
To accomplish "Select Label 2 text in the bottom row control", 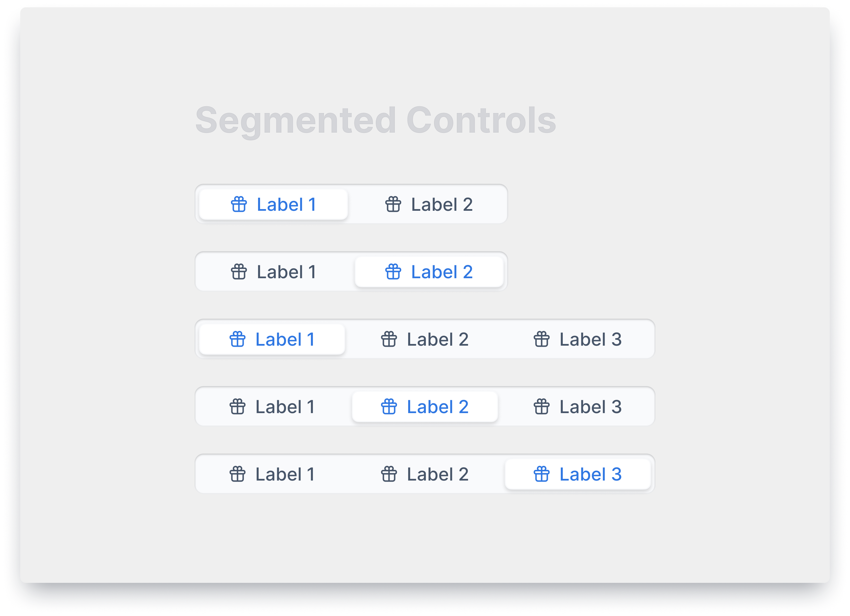I will [x=437, y=474].
